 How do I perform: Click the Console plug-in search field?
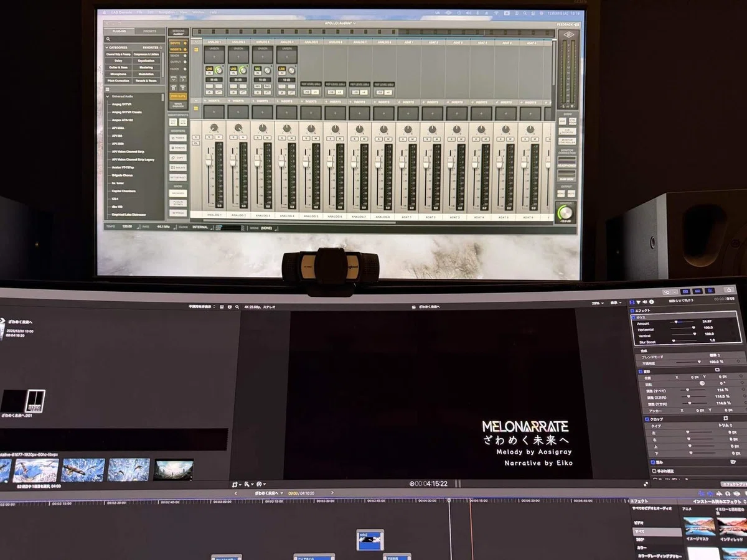tap(134, 39)
